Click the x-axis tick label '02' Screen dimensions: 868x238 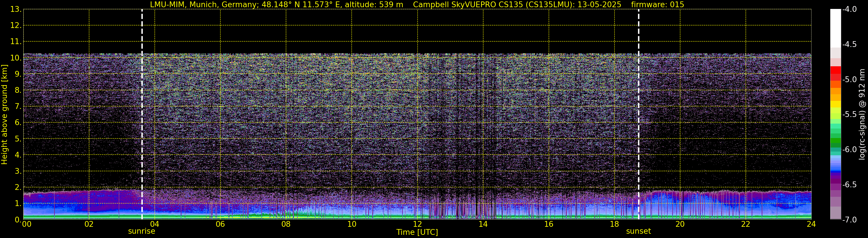pos(89,224)
